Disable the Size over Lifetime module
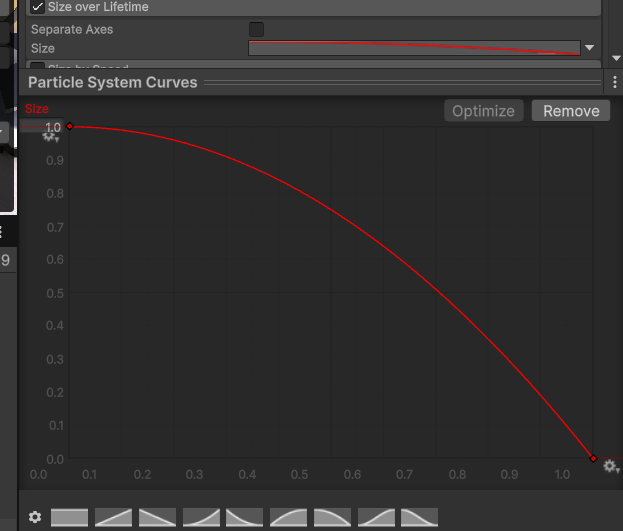The height and width of the screenshot is (531, 623). (38, 7)
